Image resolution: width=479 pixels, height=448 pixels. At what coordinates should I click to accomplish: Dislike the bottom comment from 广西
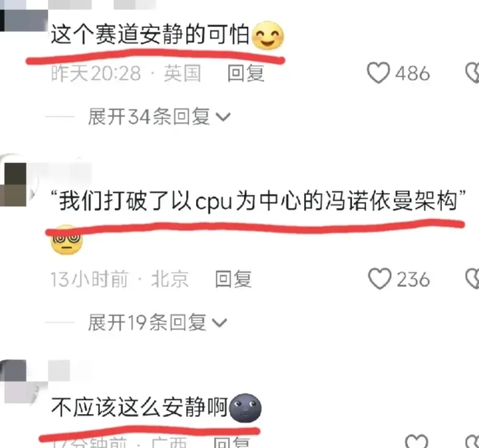(x=472, y=442)
